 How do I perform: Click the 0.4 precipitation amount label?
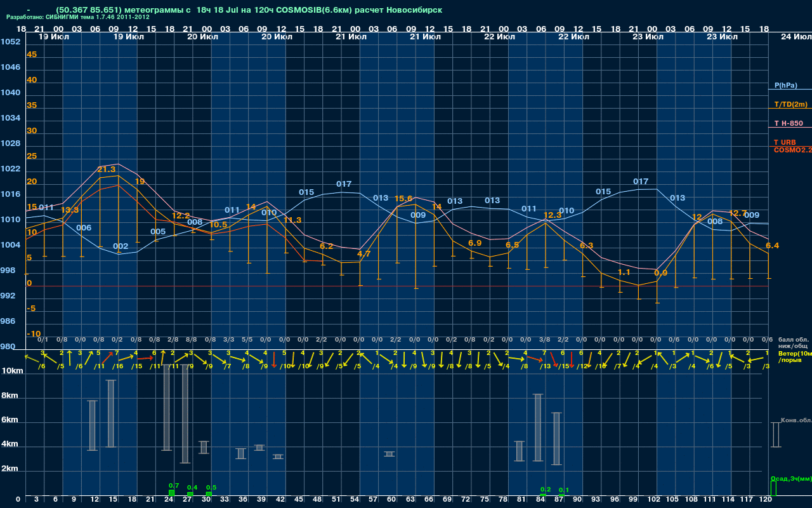[192, 488]
